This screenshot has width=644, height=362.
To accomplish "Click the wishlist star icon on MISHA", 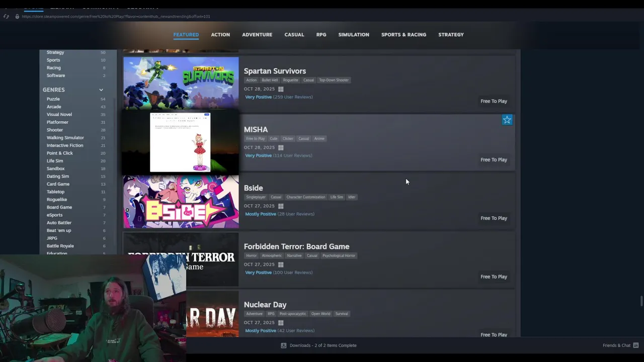I will [x=507, y=120].
